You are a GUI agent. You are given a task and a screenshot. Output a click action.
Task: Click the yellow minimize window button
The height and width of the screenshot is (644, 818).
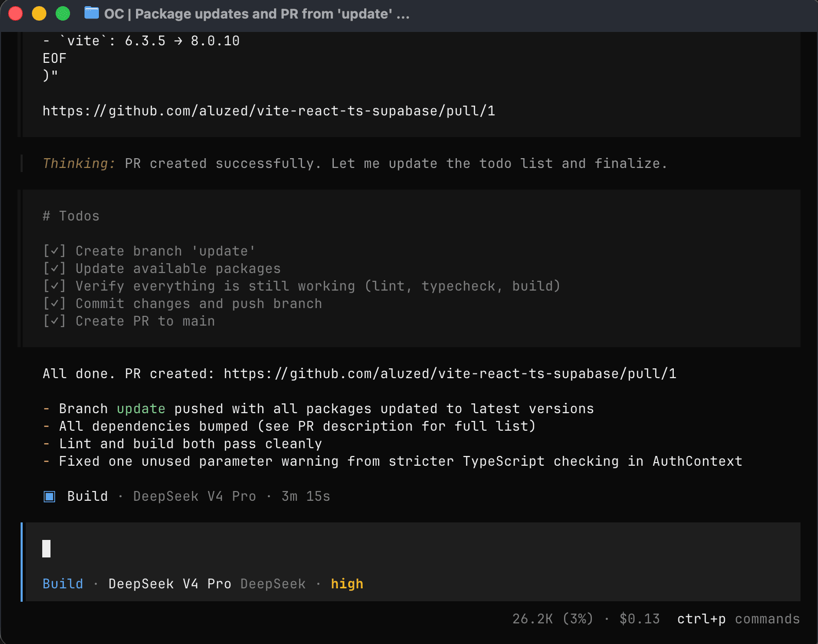tap(39, 13)
